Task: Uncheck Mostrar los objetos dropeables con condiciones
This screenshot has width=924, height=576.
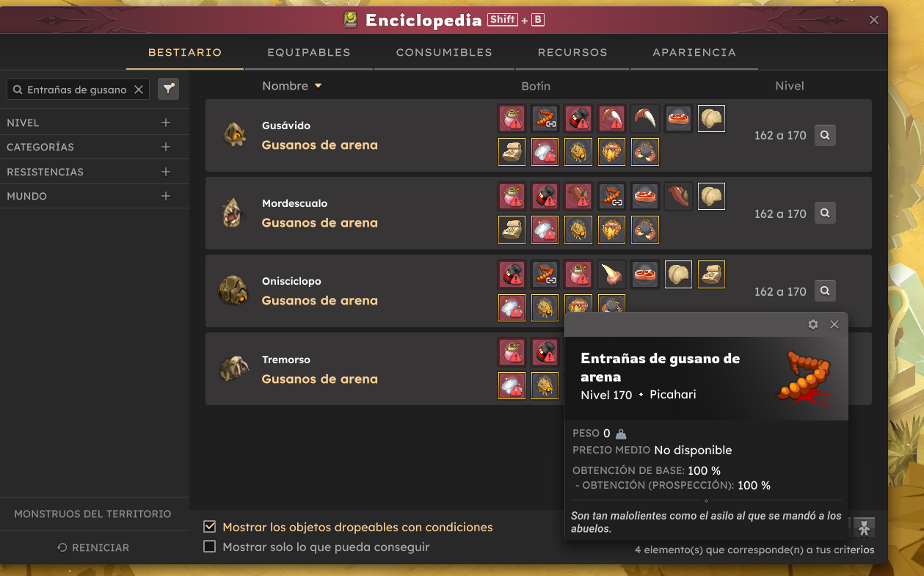Action: click(210, 527)
